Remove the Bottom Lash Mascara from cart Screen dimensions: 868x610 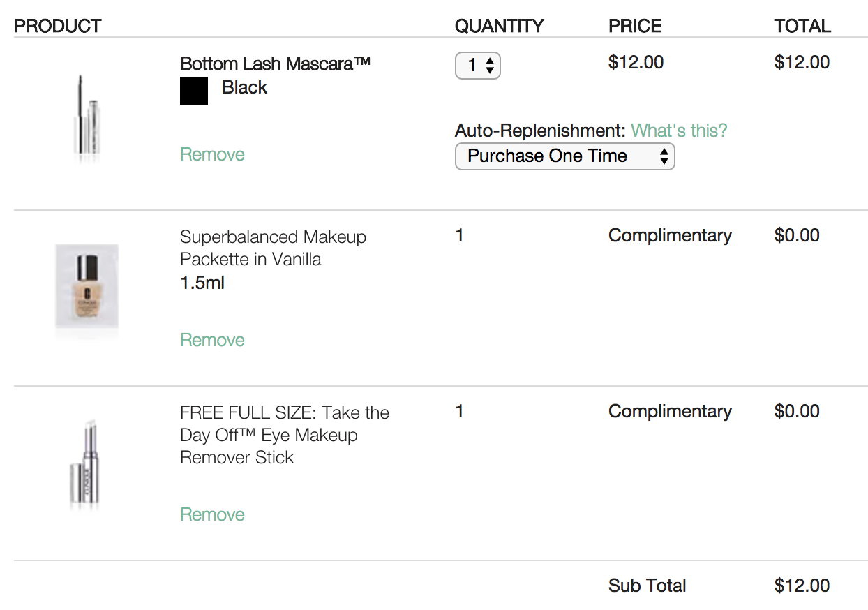pos(212,154)
